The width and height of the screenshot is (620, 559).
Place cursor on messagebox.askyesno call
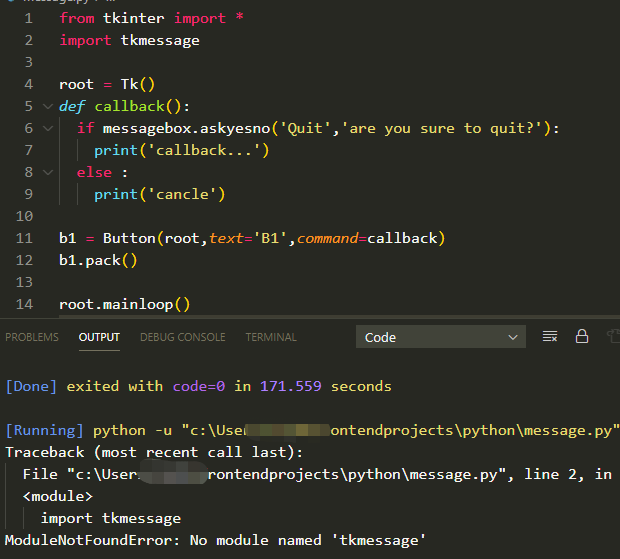point(186,128)
